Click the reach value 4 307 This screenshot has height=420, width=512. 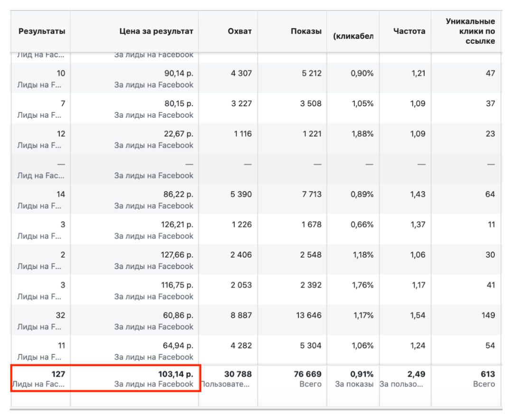[242, 74]
